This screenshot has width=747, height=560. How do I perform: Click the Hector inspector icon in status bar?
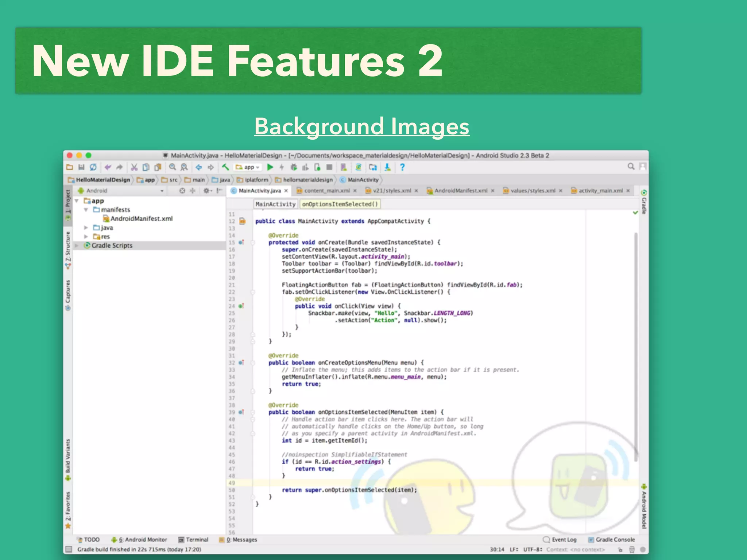point(632,549)
